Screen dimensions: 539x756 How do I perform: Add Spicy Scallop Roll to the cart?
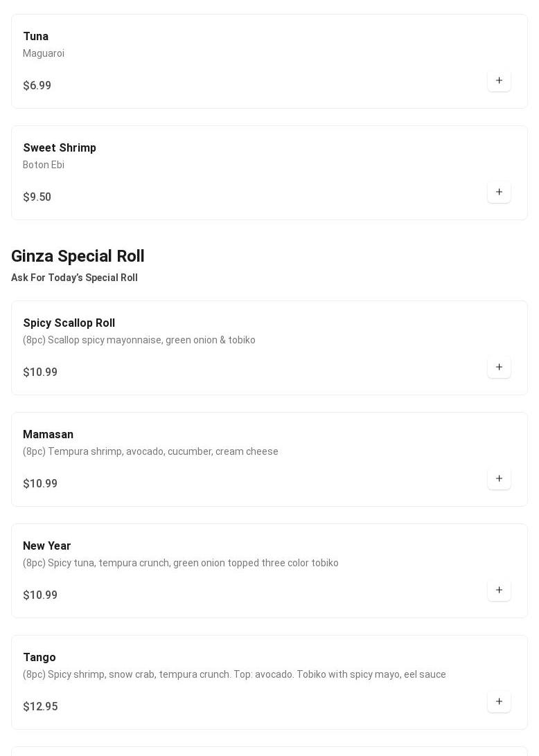499,368
